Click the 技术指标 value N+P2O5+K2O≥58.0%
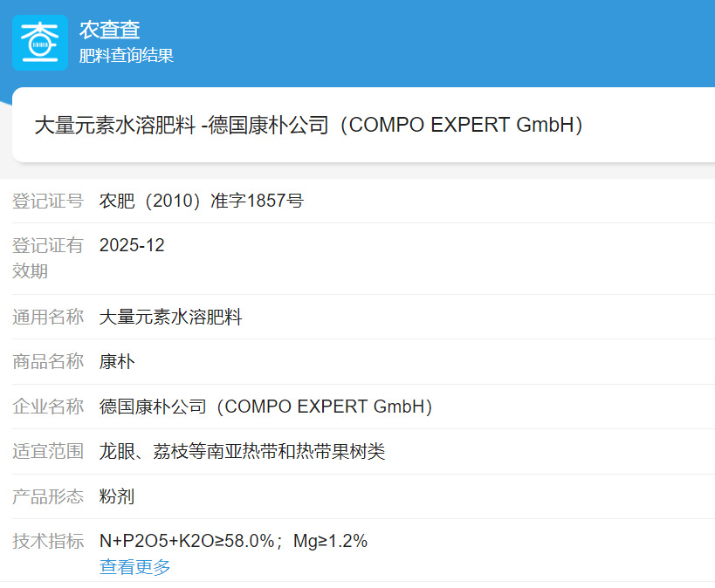715x588 pixels. (233, 541)
